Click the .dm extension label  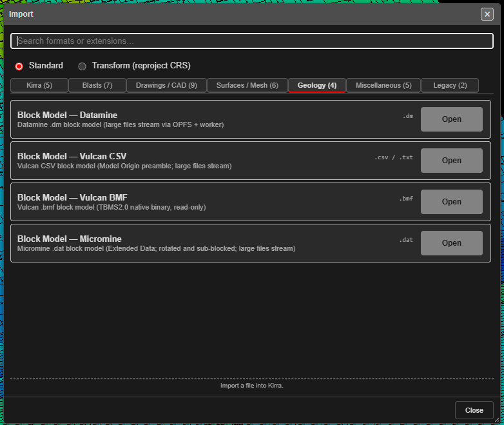tap(408, 116)
